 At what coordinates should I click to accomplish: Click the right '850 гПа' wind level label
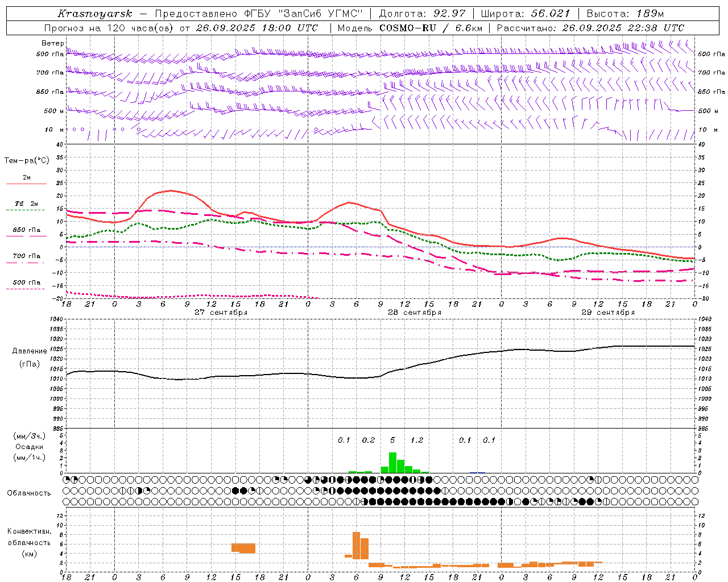[712, 92]
